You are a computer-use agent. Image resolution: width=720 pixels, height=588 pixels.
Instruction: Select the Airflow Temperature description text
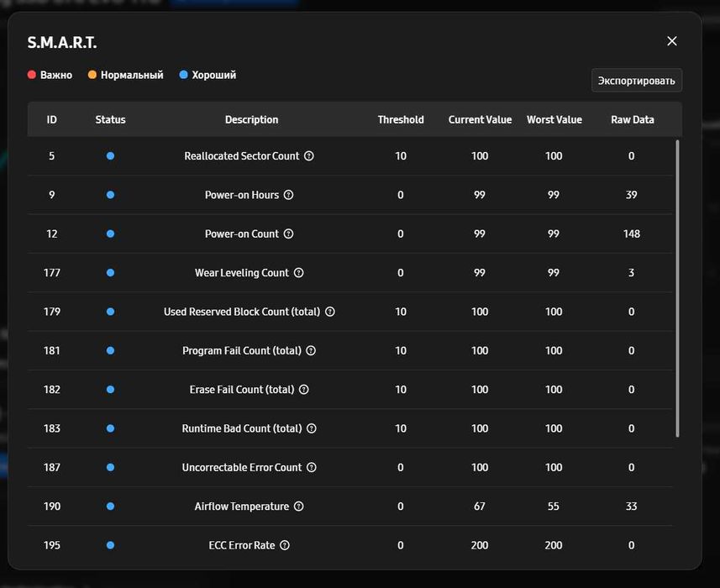point(241,507)
